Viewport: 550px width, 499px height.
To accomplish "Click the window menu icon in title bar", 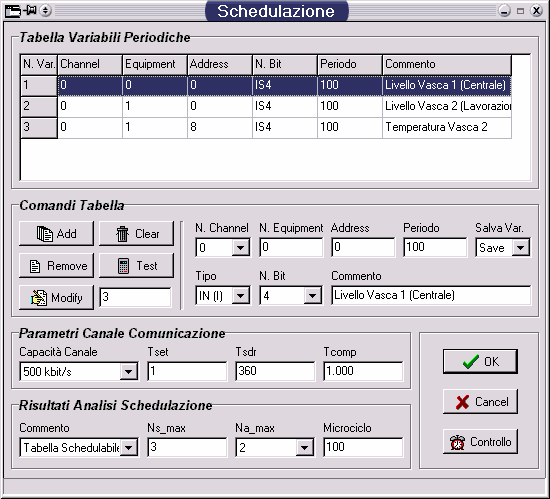I will tap(13, 11).
